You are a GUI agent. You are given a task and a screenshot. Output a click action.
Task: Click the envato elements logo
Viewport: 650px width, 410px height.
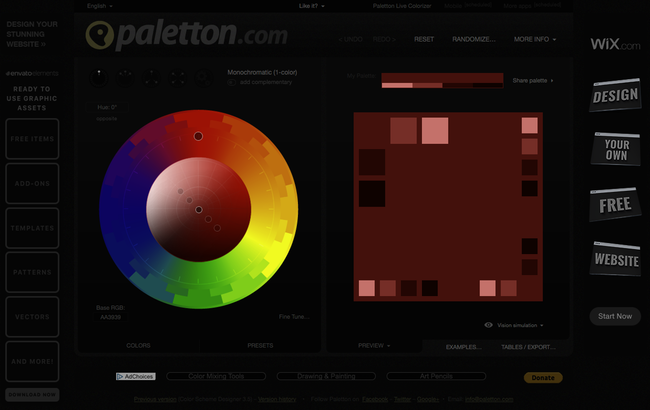(x=32, y=73)
